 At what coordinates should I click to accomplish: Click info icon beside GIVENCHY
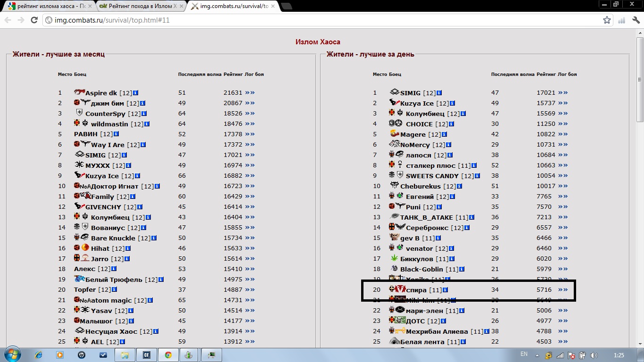(140, 207)
